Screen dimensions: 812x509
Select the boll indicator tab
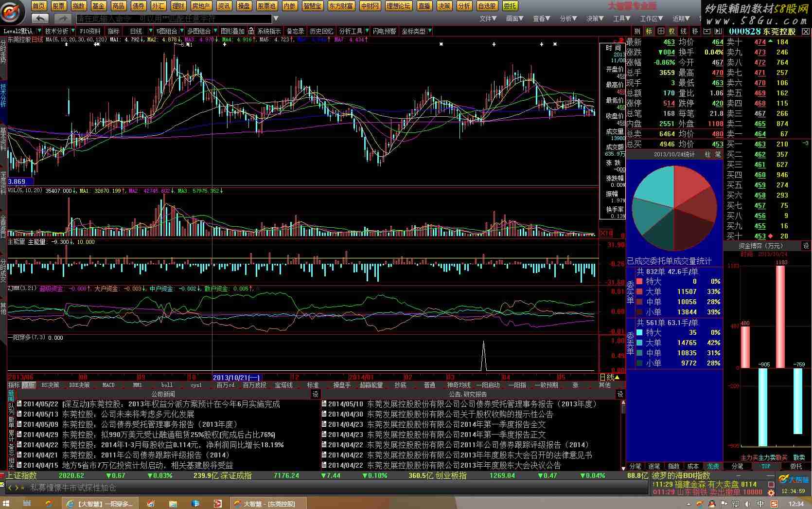[167, 385]
